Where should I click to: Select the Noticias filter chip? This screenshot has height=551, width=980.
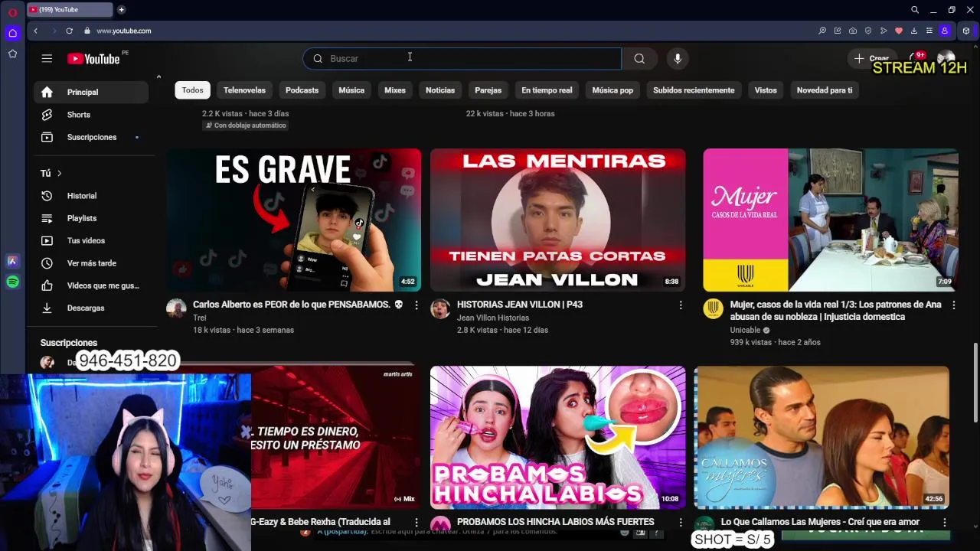coord(440,90)
